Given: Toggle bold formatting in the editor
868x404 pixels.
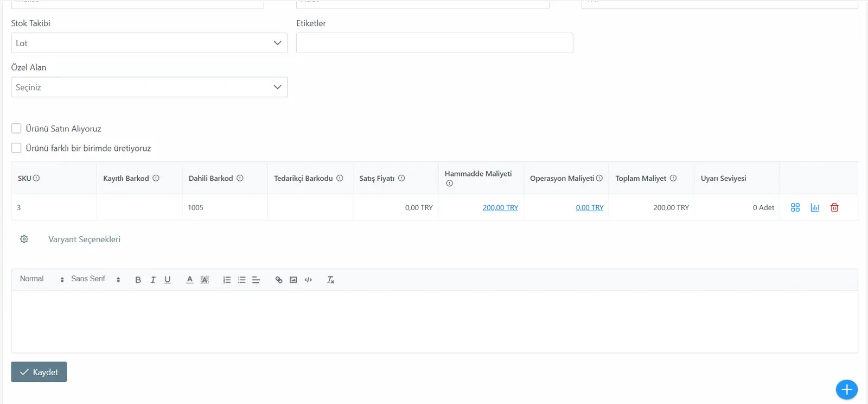Looking at the screenshot, I should coord(138,280).
